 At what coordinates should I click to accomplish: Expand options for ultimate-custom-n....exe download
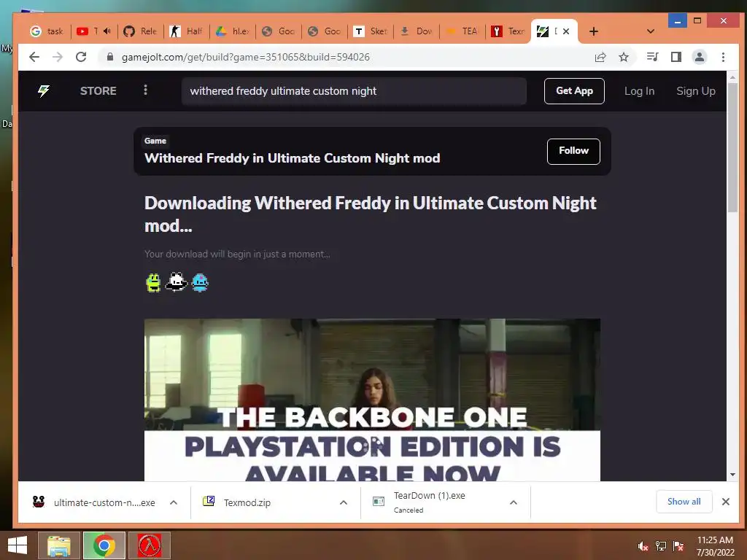(174, 502)
